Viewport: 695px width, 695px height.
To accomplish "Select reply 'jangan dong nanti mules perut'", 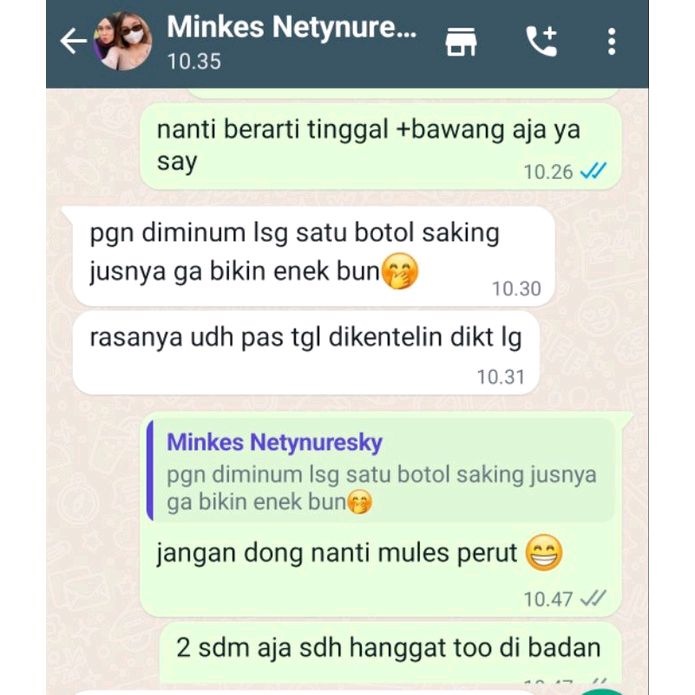I will coord(381,514).
